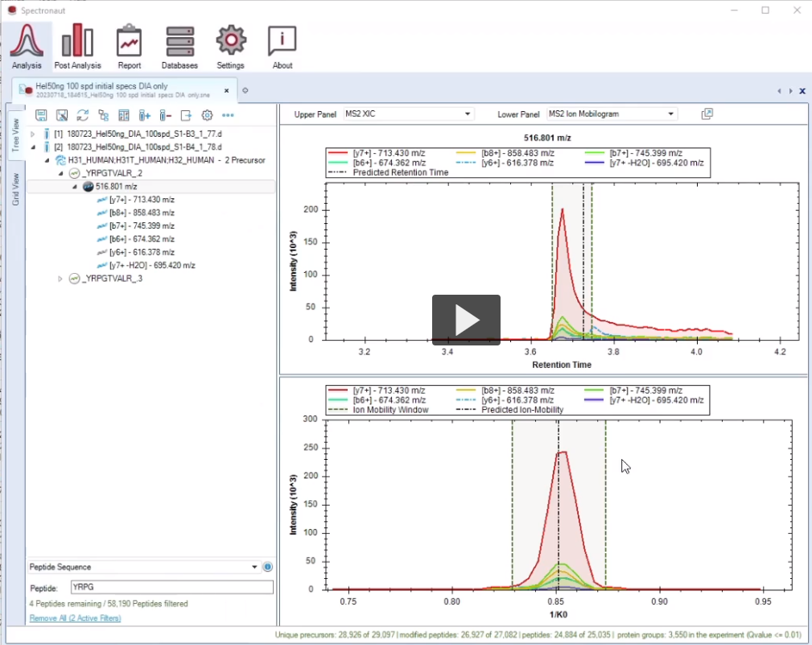
Task: Click the remove run (vial minus) icon
Action: coord(165,115)
